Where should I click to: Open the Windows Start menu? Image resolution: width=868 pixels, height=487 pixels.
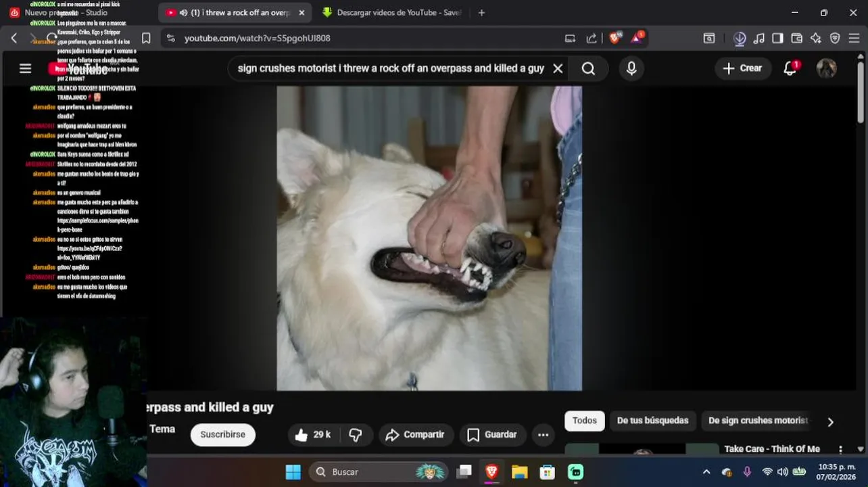(x=293, y=471)
